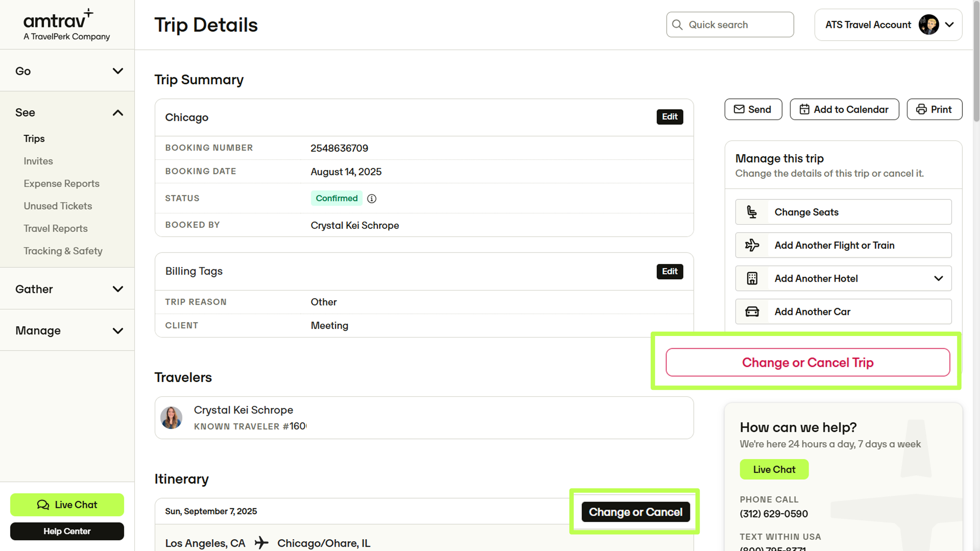Expand the Go section chevron
The image size is (980, 551).
(x=118, y=71)
